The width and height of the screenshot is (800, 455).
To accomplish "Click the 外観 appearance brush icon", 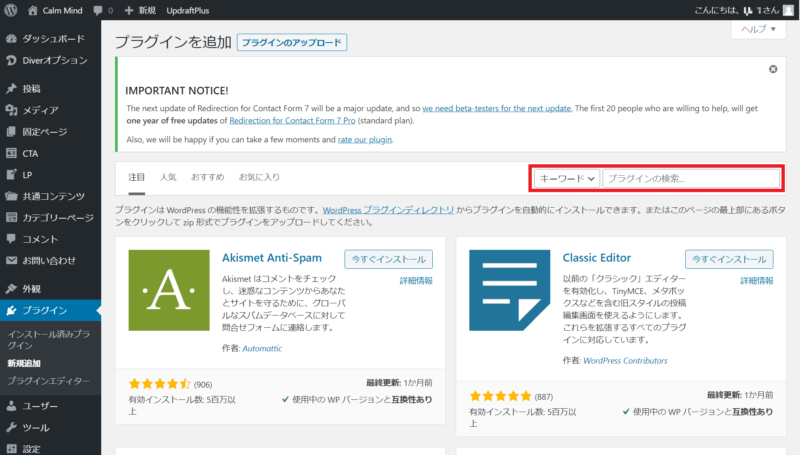I will (11, 289).
